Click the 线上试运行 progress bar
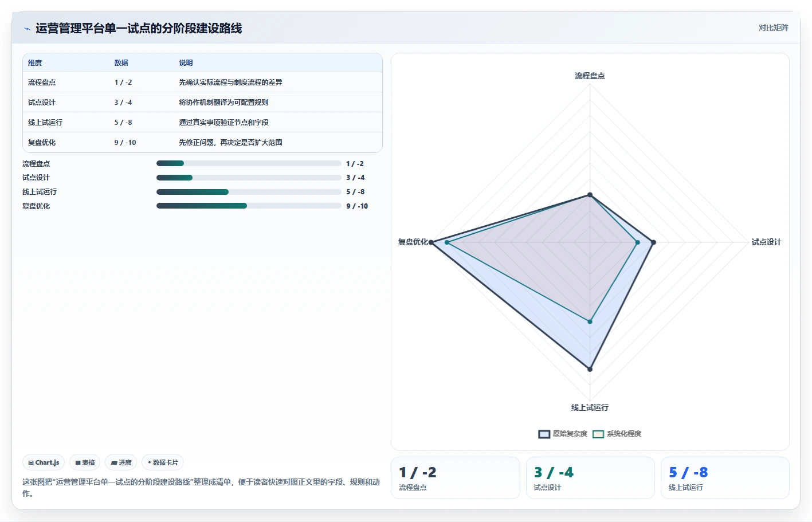Screen dimensions: 812x522 [x=249, y=192]
